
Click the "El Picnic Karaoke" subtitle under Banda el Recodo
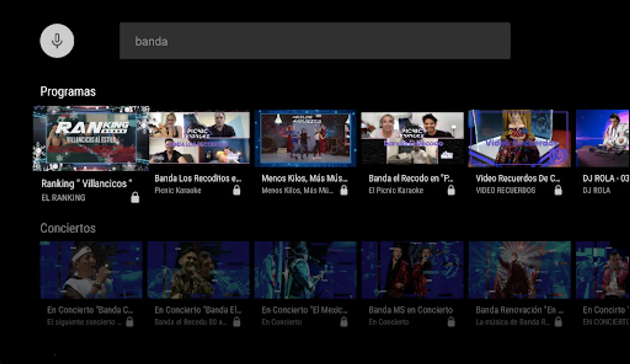pyautogui.click(x=396, y=190)
